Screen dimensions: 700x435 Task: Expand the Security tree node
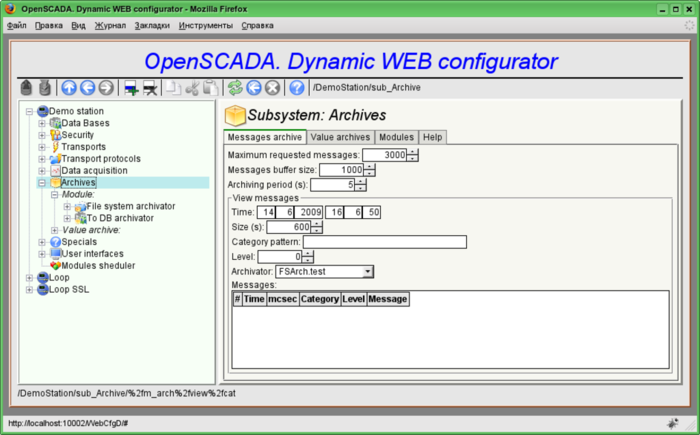pos(42,135)
